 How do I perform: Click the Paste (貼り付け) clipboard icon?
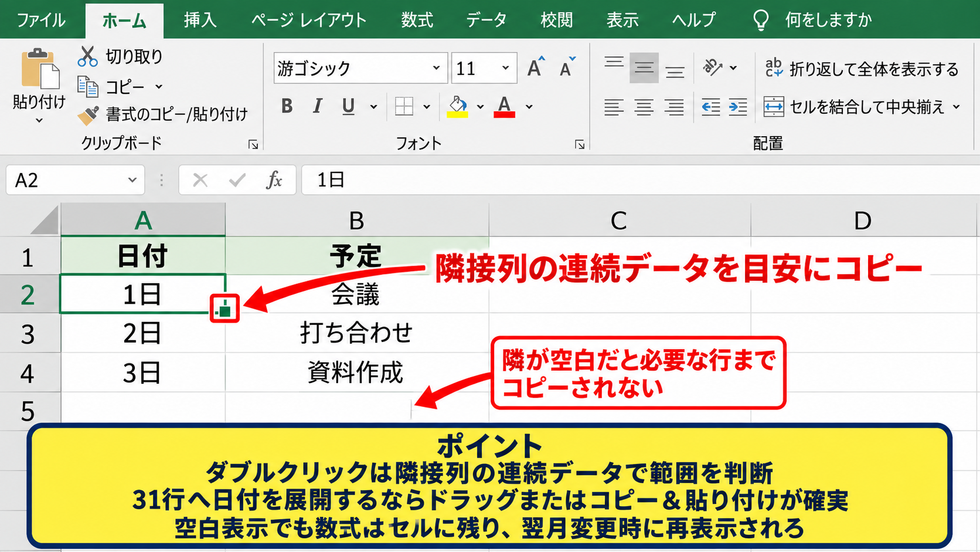(40, 68)
